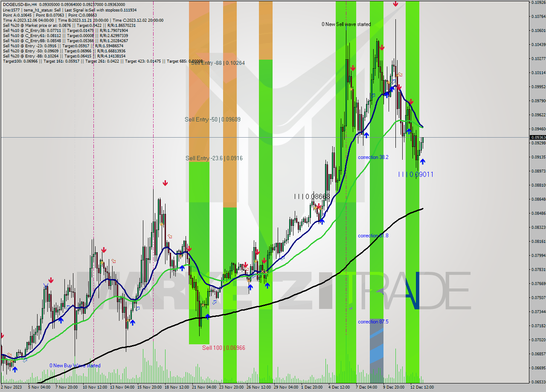Click the 'correction 38.2' label
Viewport: 546px width, 392px height.
373,157
